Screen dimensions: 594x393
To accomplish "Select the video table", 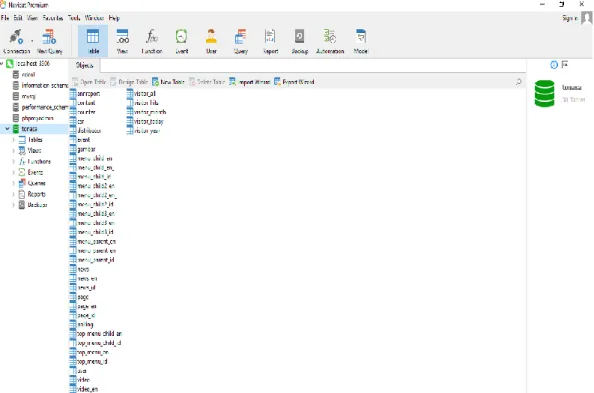I will [x=80, y=380].
